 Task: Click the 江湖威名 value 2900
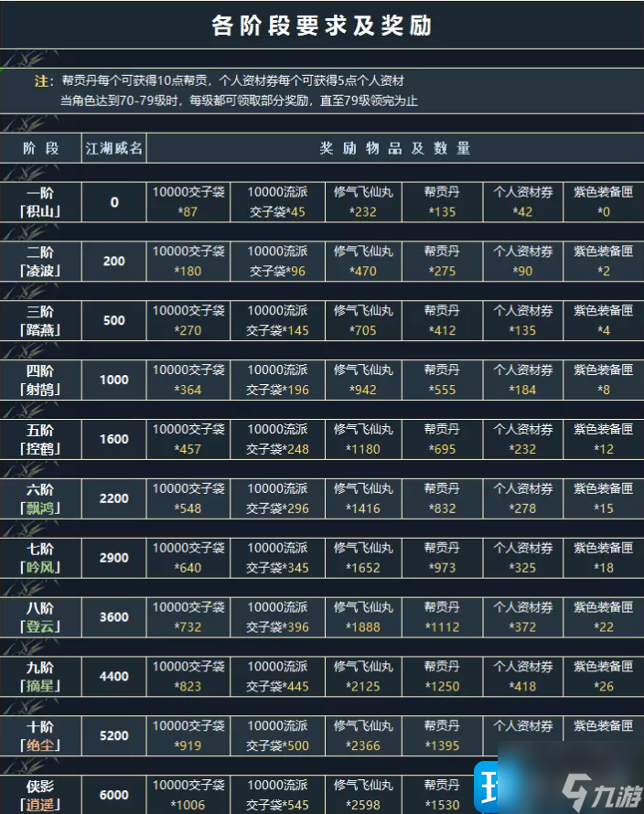coord(113,558)
